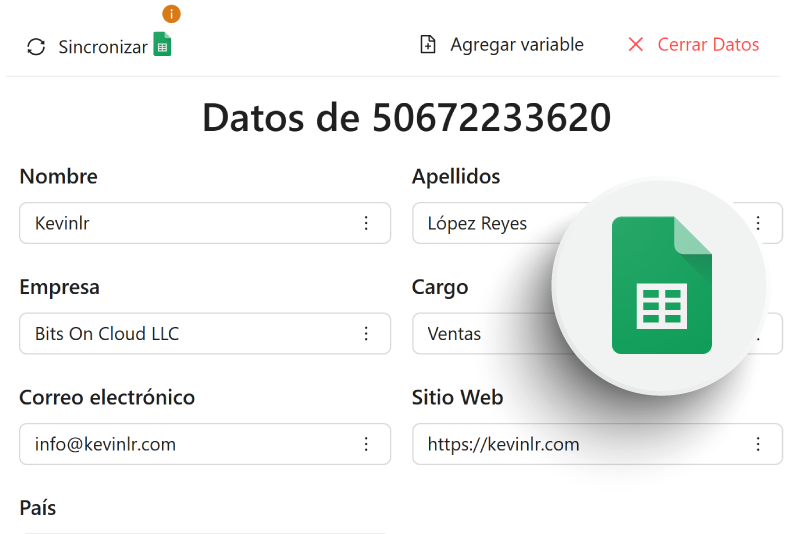Click the Agregar variable file-plus icon
Image resolution: width=800 pixels, height=534 pixels.
428,44
